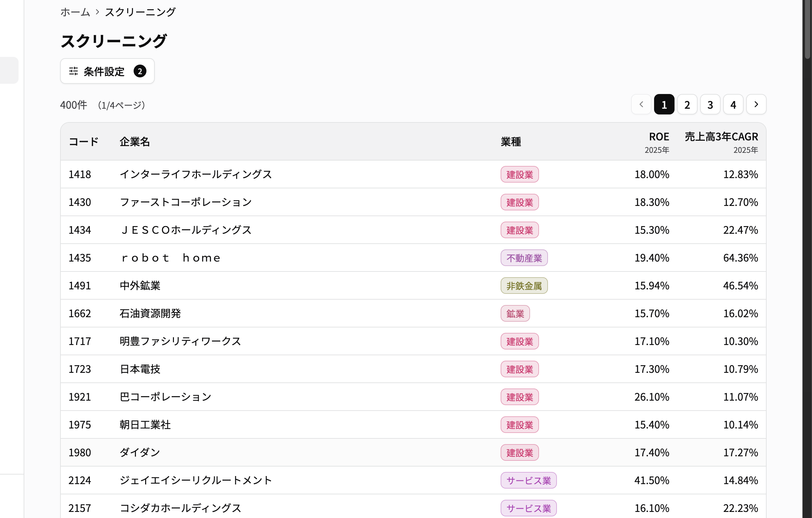Open company 中外鉱業

click(x=140, y=286)
